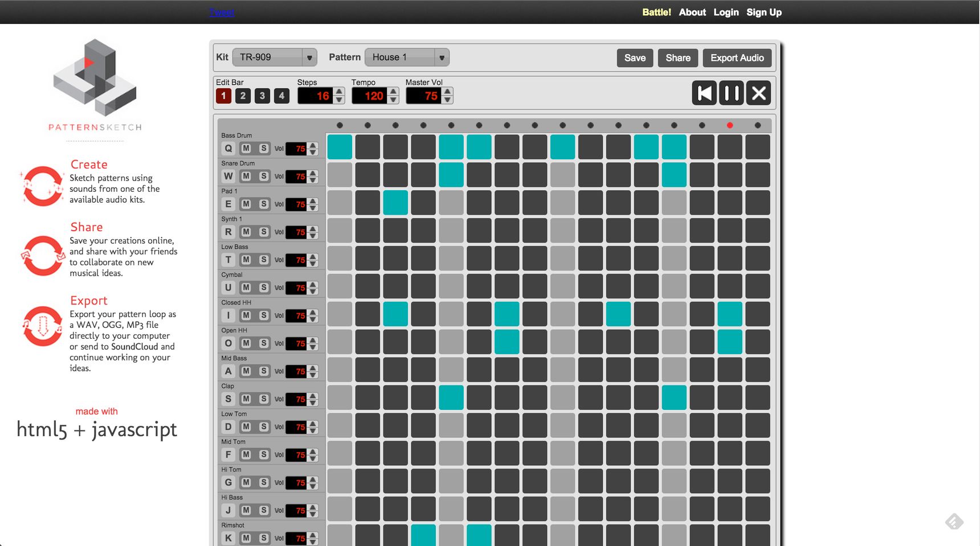
Task: Trigger the Open HH O key pad
Action: pyautogui.click(x=228, y=343)
